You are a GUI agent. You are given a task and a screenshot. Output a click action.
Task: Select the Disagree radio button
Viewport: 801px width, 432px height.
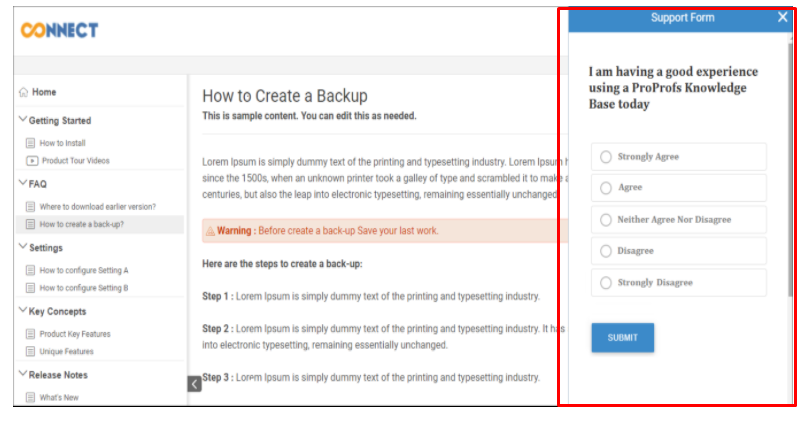pyautogui.click(x=606, y=251)
